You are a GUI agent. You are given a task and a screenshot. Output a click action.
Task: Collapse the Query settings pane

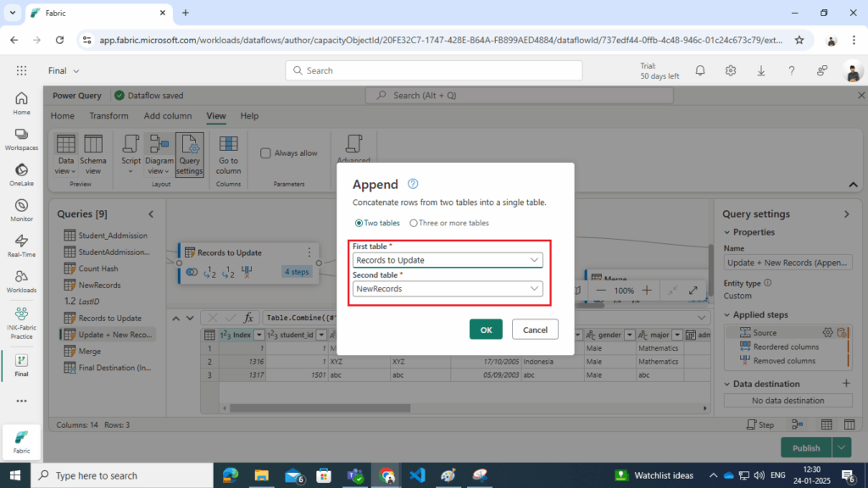(847, 214)
